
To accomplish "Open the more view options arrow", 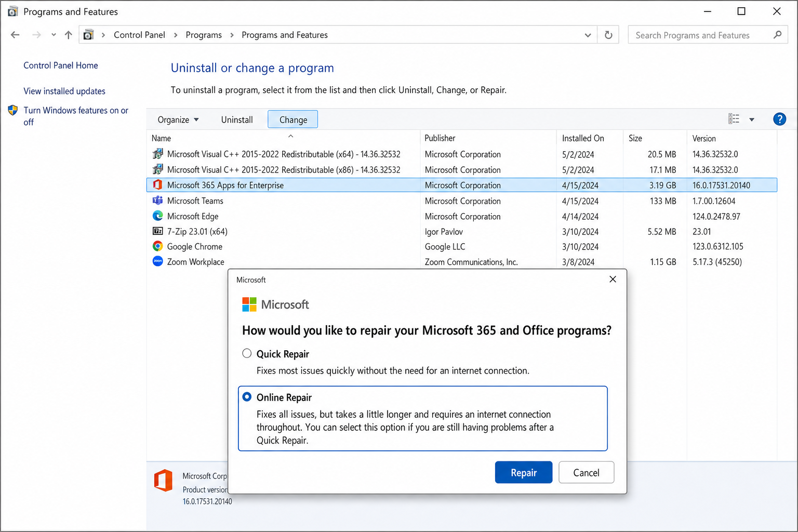I will tap(752, 119).
